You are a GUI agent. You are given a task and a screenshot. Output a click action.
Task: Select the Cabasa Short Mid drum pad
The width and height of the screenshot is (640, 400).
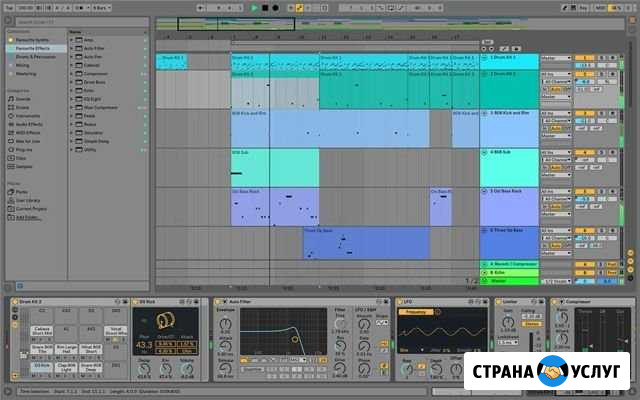42,331
